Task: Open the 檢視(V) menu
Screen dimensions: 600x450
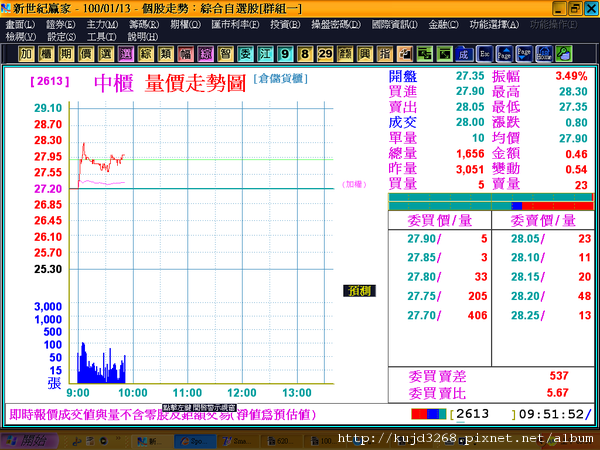Action: point(21,37)
